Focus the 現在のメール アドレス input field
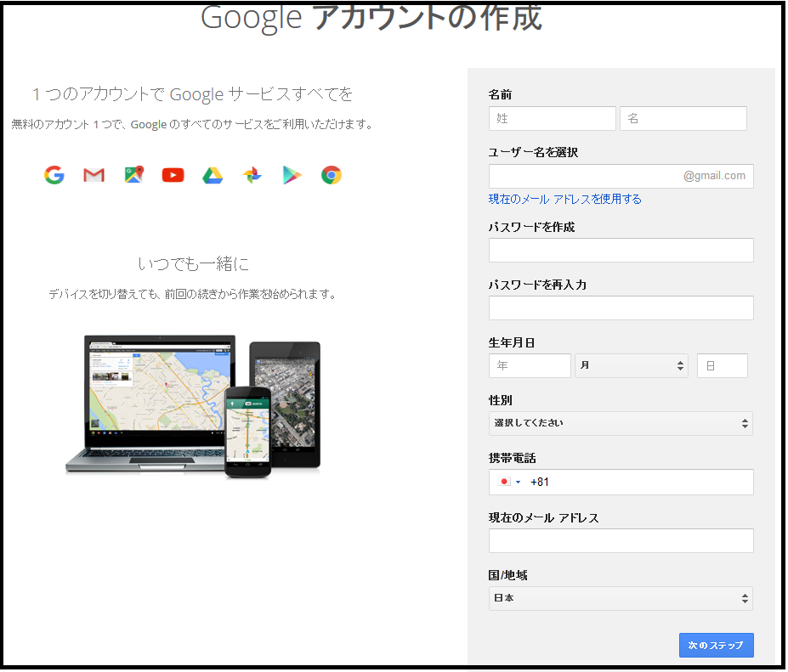This screenshot has width=788, height=672. (x=621, y=541)
